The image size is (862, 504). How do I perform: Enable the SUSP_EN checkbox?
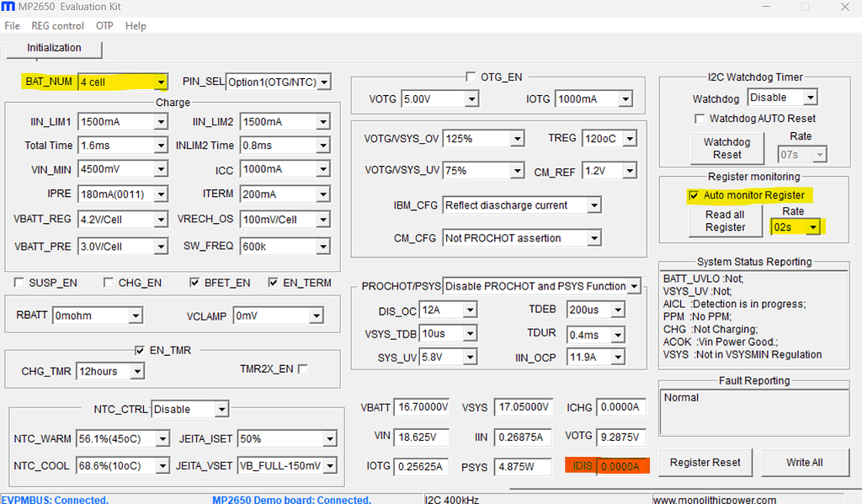18,282
